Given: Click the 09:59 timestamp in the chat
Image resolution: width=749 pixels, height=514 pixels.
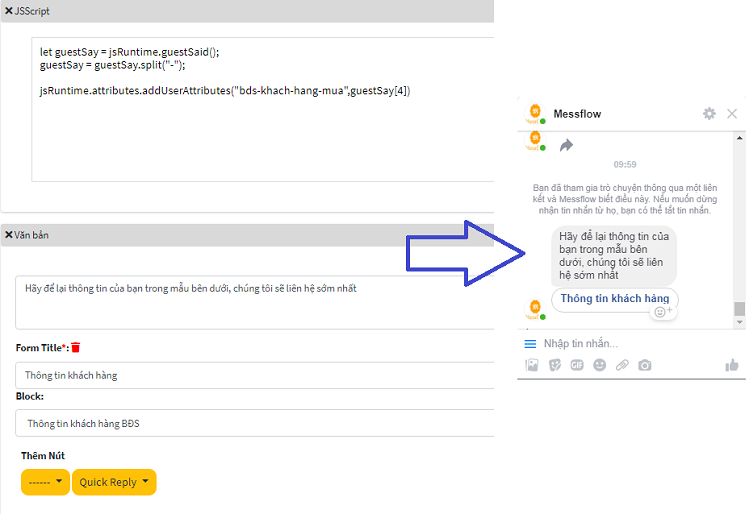Looking at the screenshot, I should tap(625, 164).
